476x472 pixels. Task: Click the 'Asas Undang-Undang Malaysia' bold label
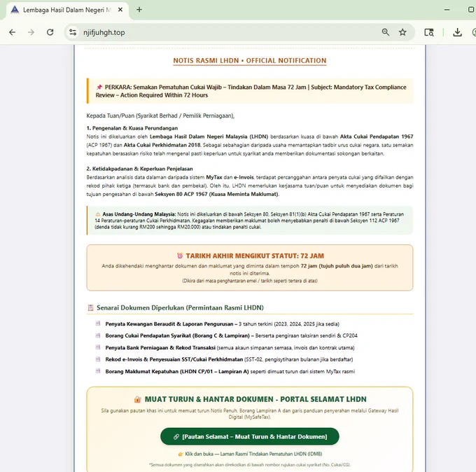pyautogui.click(x=139, y=214)
